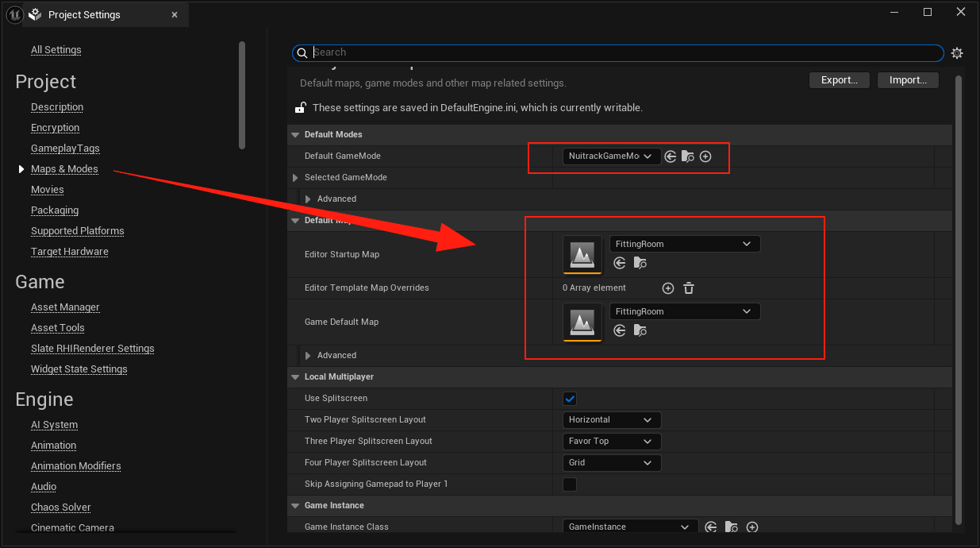Create new Game Instance Class
The width and height of the screenshot is (980, 548).
coord(752,527)
